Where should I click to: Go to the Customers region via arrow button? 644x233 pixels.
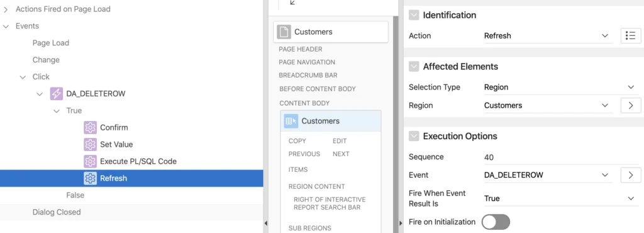(x=630, y=105)
